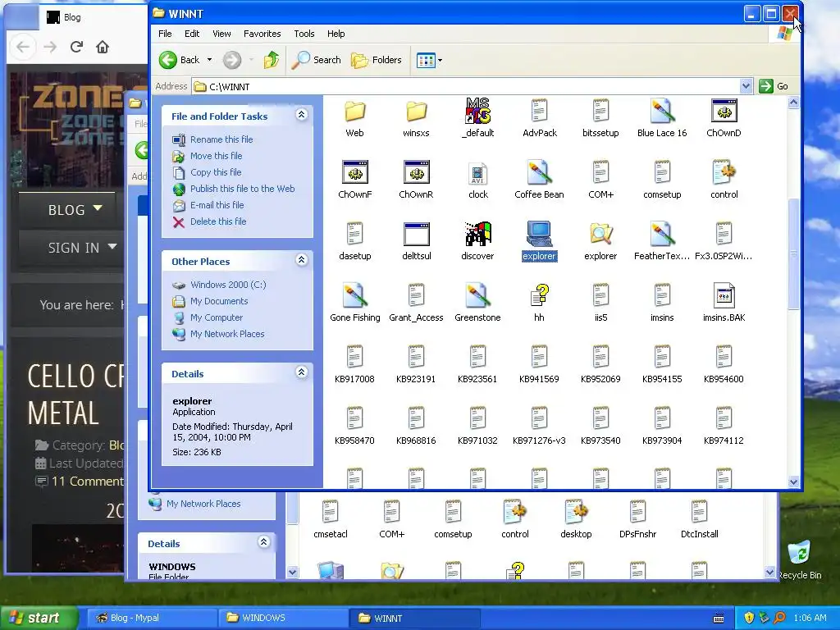840x630 pixels.
Task: Select the KB917008 log file
Action: point(354,364)
